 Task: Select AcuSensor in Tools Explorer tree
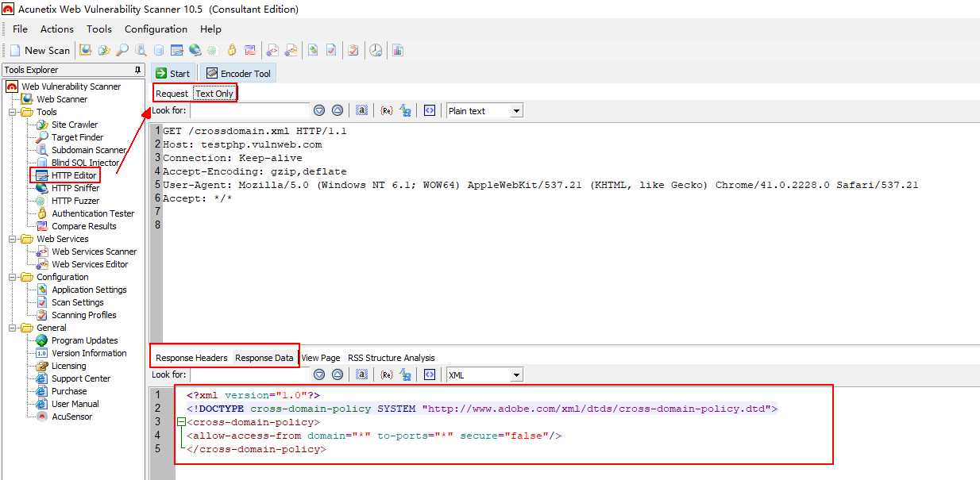coord(71,417)
